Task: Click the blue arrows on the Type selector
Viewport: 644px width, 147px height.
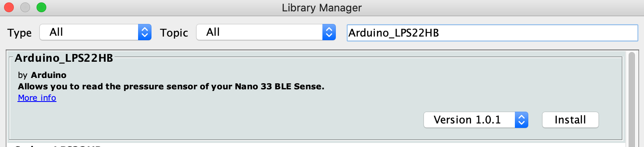Action: pyautogui.click(x=145, y=32)
